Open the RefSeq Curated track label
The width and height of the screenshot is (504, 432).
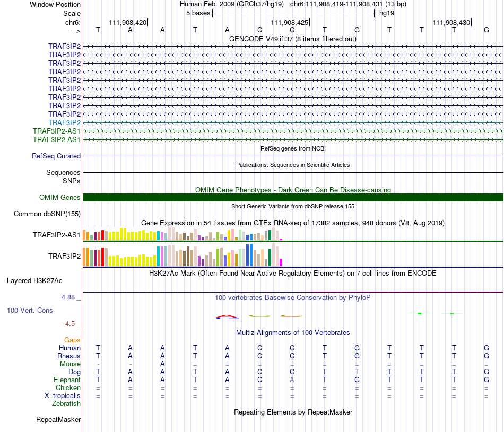point(56,156)
